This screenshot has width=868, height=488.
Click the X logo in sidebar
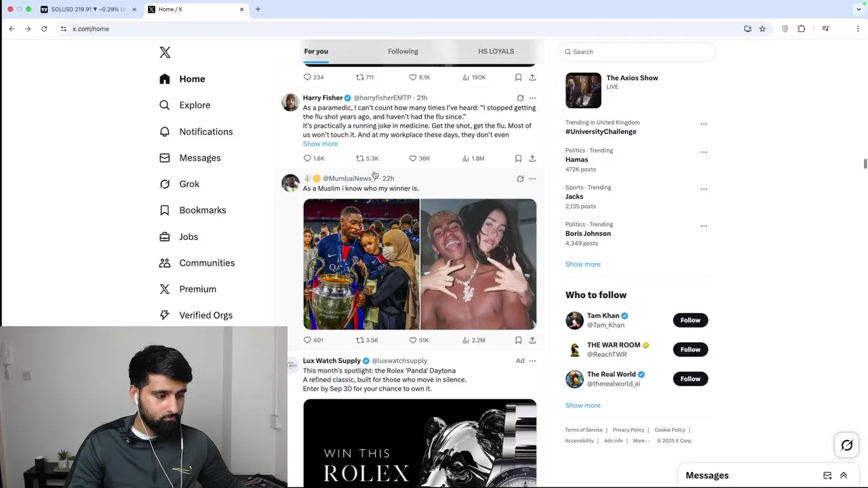165,52
